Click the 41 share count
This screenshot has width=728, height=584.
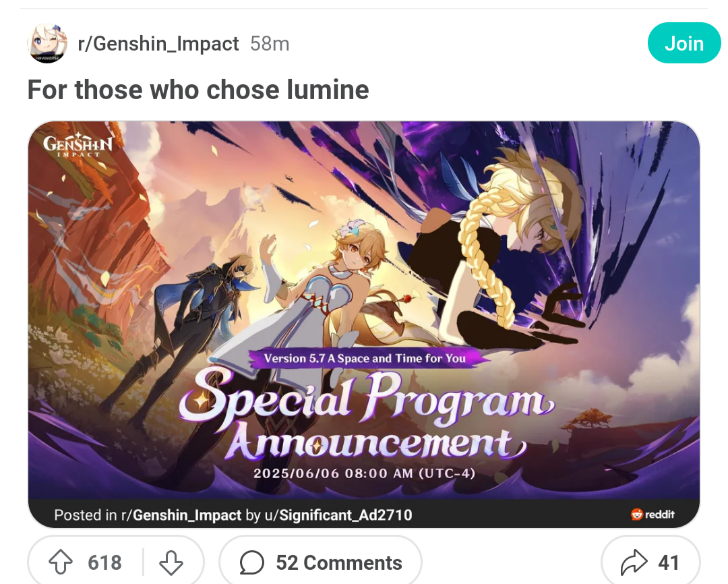[x=669, y=562]
